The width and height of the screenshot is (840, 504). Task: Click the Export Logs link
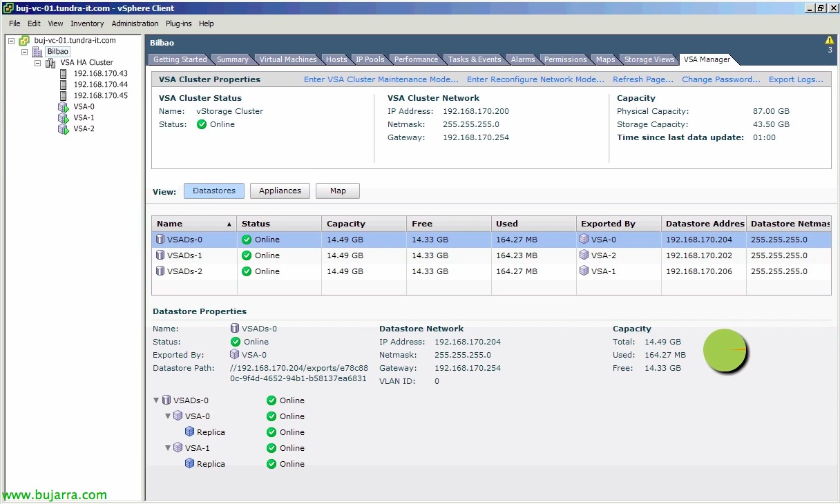pos(796,79)
